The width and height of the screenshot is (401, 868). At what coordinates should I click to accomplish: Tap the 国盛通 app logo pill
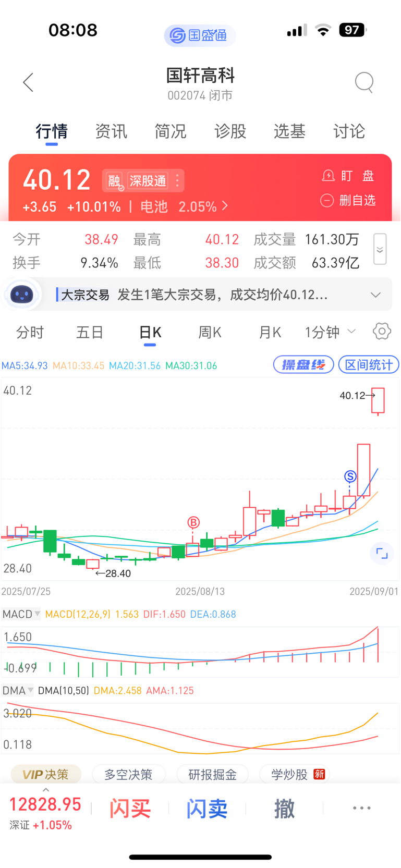[200, 35]
